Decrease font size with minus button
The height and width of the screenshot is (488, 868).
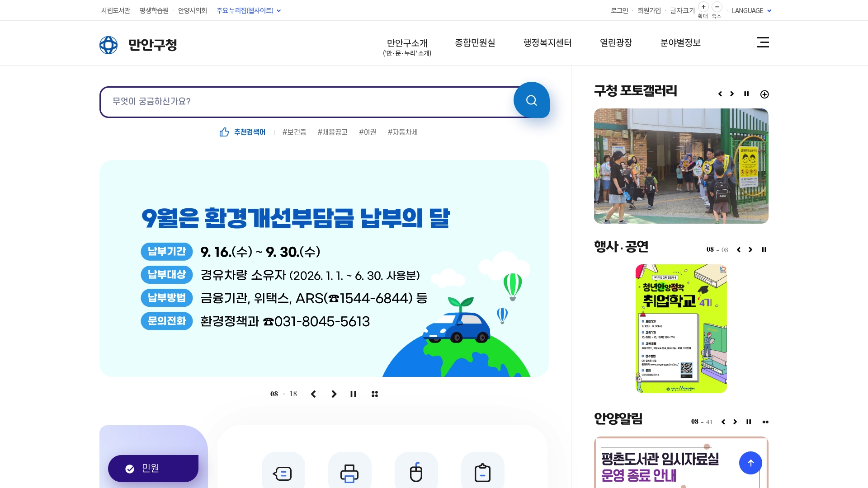717,7
